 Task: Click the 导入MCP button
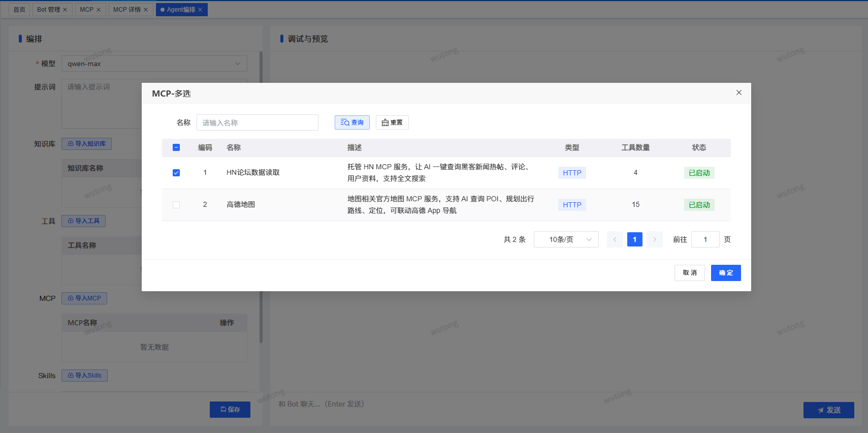point(84,298)
